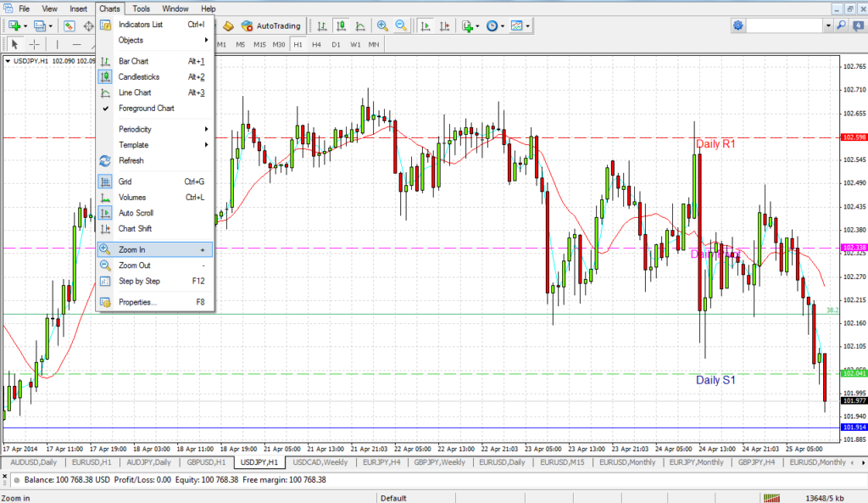The height and width of the screenshot is (503, 868).
Task: Click the search magnifier icon at top right
Action: 842,25
